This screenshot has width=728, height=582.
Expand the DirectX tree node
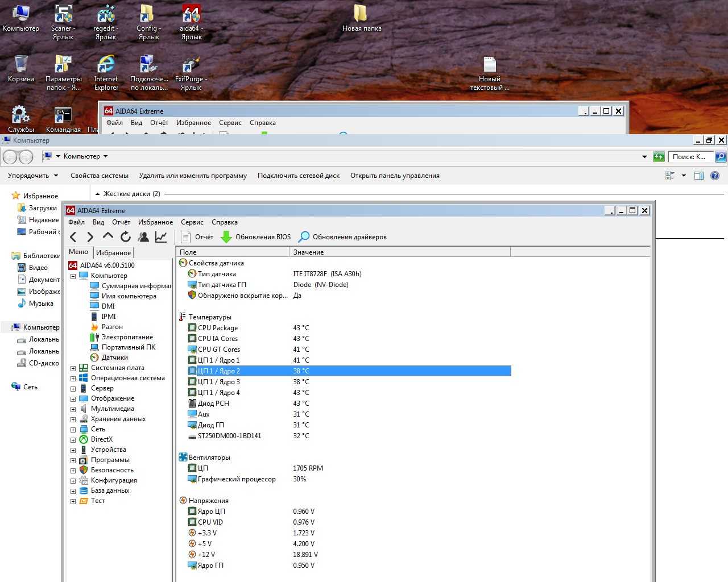point(73,440)
